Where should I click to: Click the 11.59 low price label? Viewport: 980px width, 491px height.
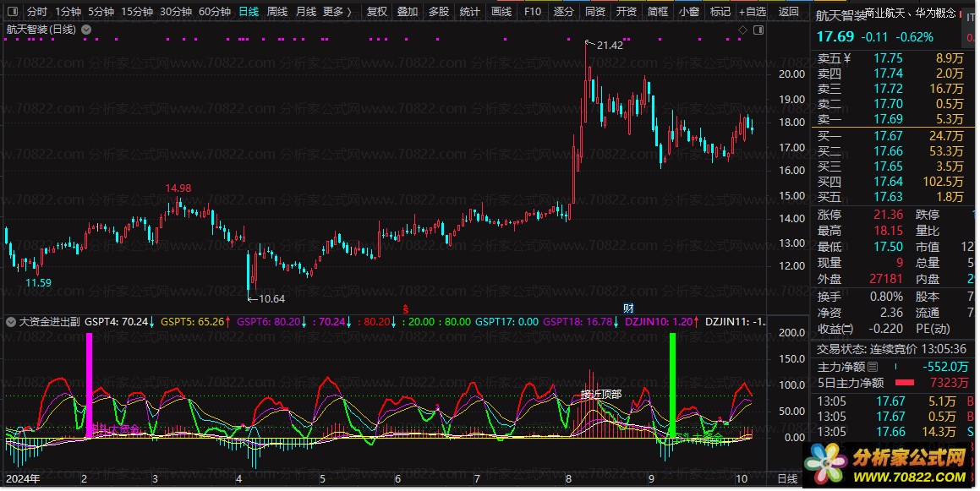tap(38, 283)
